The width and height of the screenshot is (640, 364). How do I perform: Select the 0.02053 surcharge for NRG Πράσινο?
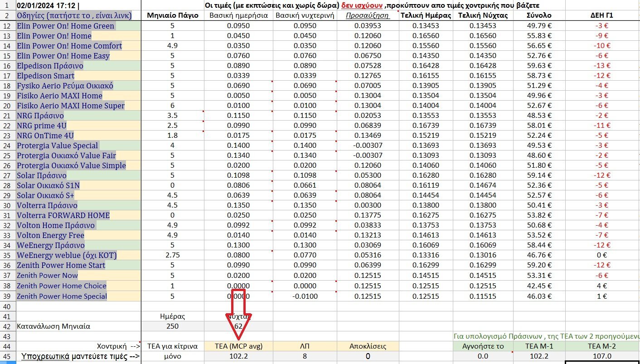[x=368, y=116]
